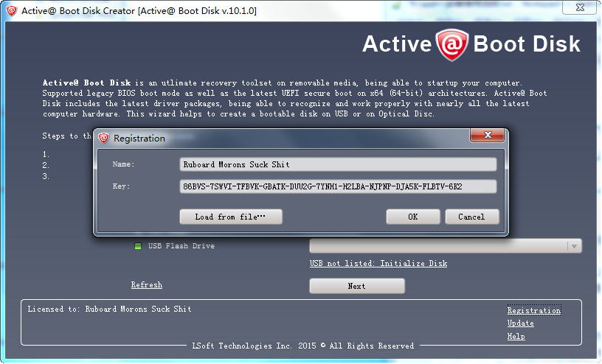
Task: Click the Licensed to text in footer
Action: pyautogui.click(x=109, y=309)
